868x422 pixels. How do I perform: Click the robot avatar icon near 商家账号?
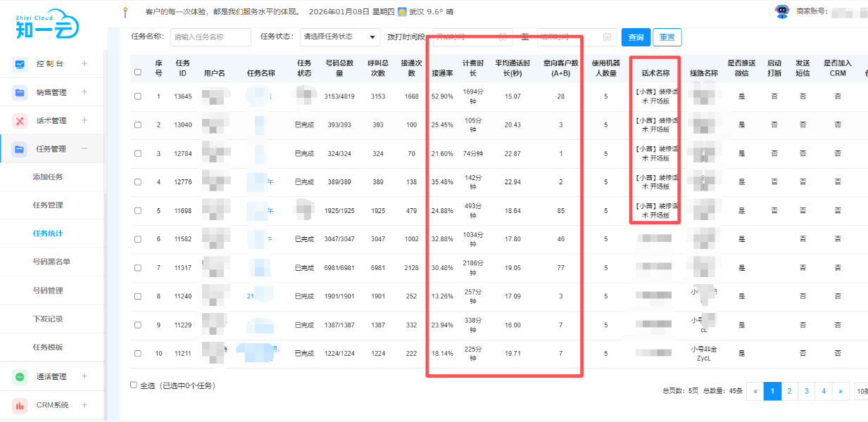coord(781,11)
